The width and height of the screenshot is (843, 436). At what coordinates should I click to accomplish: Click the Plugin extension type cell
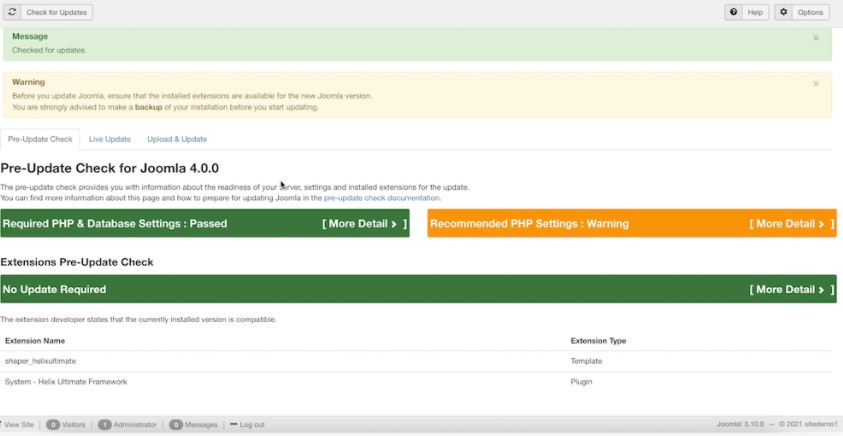(x=581, y=382)
